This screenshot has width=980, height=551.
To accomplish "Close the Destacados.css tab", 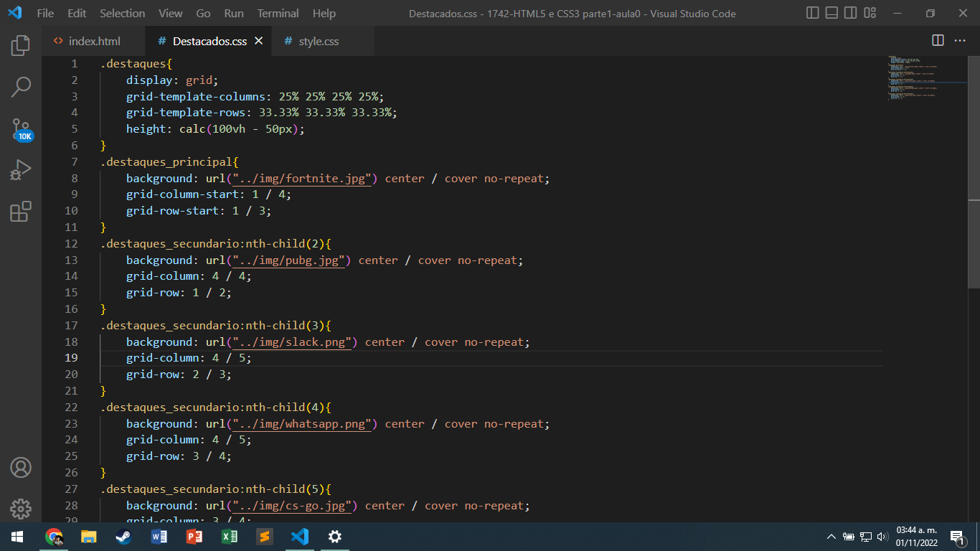I will tap(258, 41).
